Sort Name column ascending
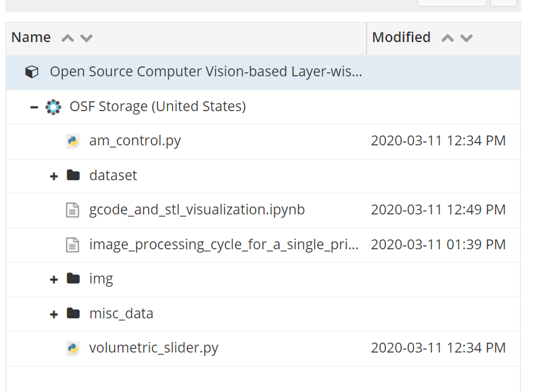533x392 pixels. point(68,38)
